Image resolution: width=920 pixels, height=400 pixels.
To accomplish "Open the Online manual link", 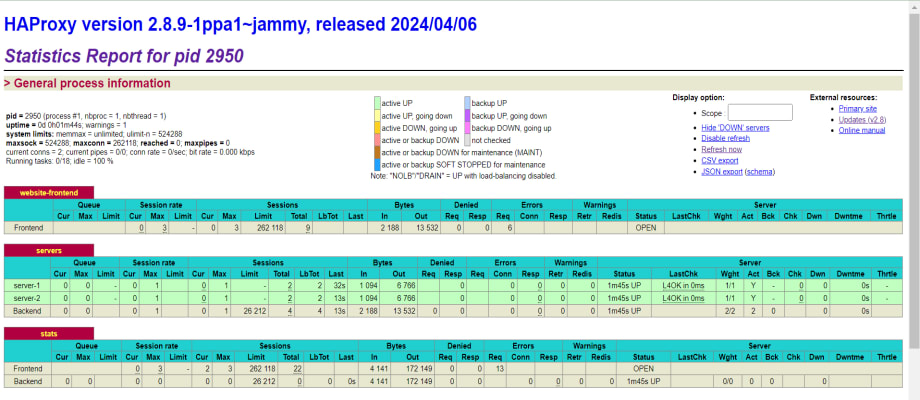I will tap(861, 130).
